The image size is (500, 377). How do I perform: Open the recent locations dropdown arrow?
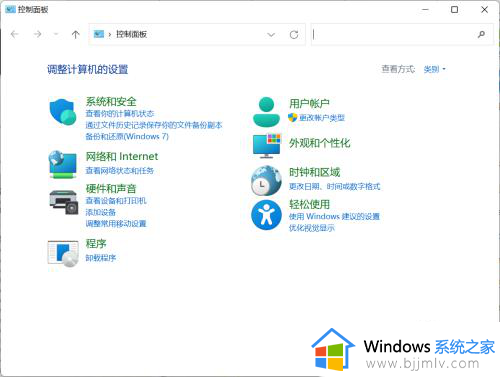(x=56, y=34)
